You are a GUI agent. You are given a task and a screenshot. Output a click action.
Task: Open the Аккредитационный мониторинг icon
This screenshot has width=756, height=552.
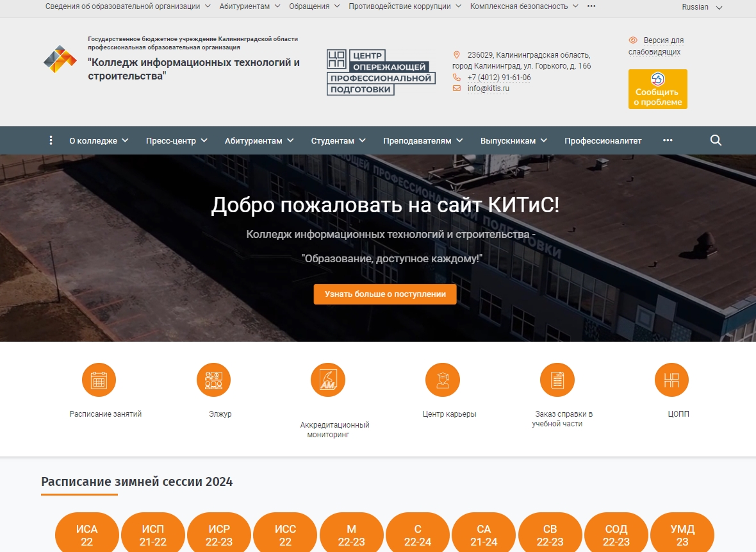pyautogui.click(x=327, y=380)
